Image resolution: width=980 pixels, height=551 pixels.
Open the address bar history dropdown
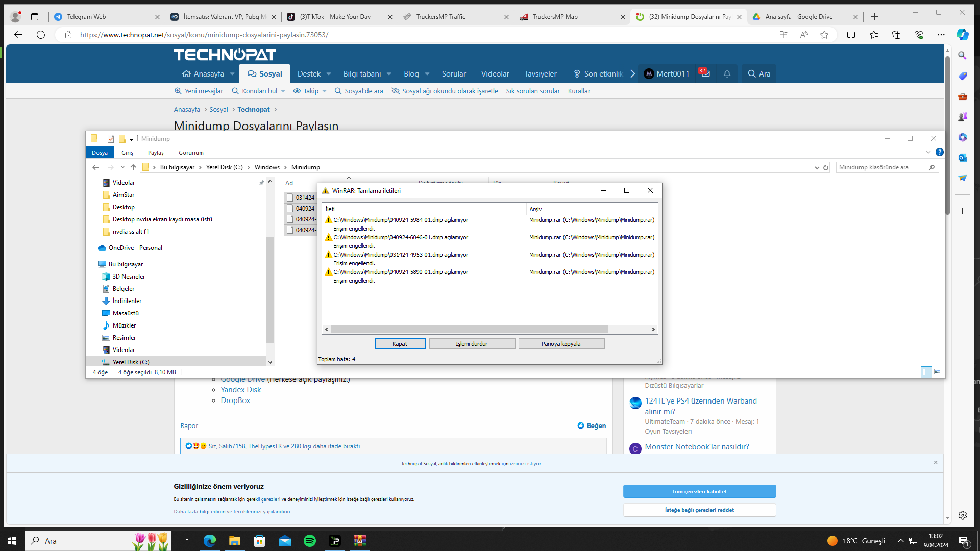coord(817,167)
